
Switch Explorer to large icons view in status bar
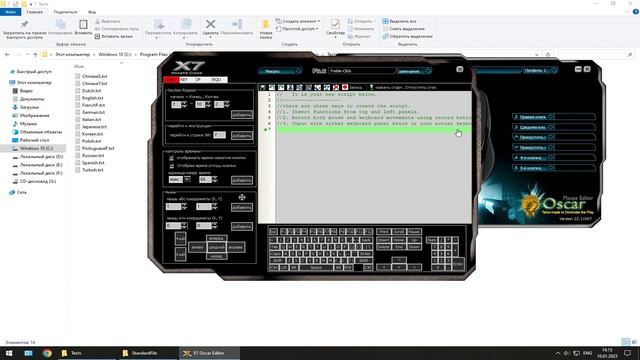click(x=634, y=342)
